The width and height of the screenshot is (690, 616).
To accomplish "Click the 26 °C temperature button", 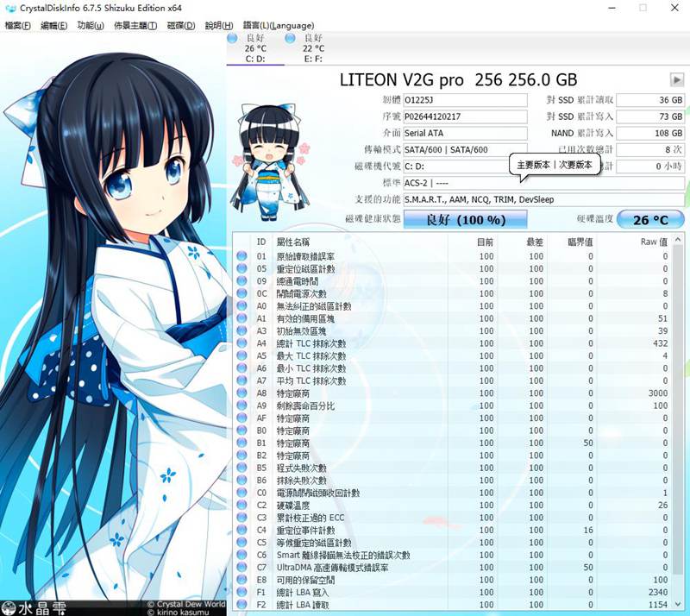I will tap(650, 219).
